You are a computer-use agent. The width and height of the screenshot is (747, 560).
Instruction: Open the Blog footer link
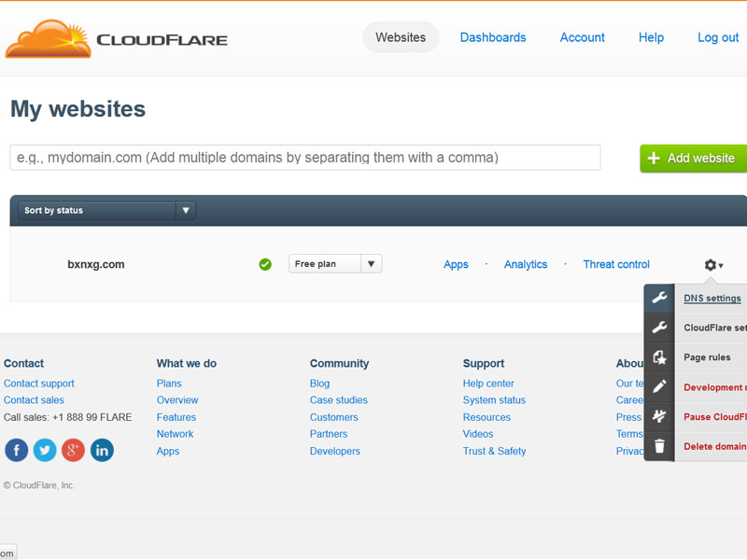319,384
